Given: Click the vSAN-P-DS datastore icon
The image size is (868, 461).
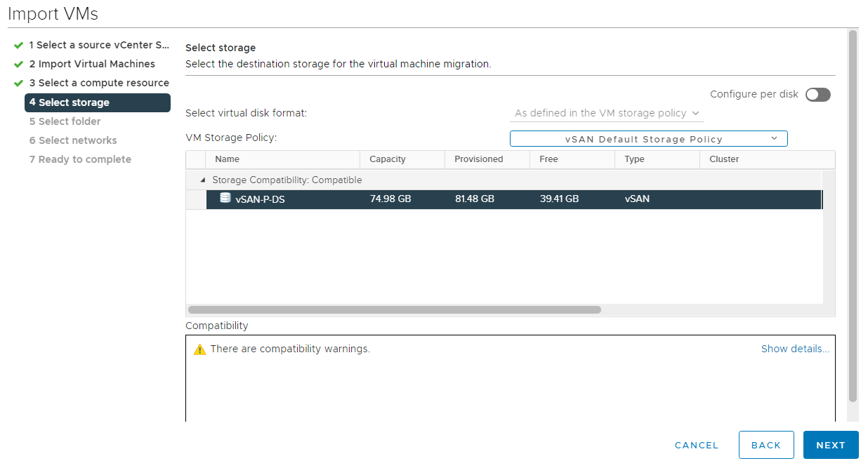Looking at the screenshot, I should point(225,198).
